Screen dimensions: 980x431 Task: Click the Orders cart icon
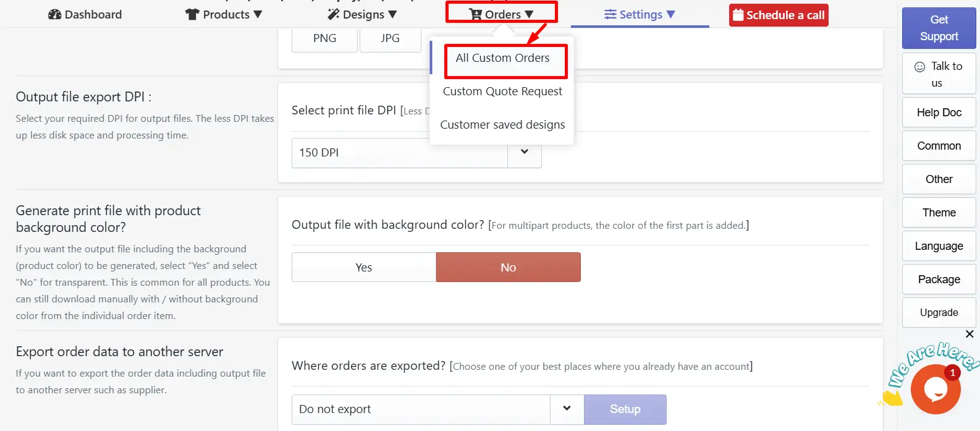(475, 14)
